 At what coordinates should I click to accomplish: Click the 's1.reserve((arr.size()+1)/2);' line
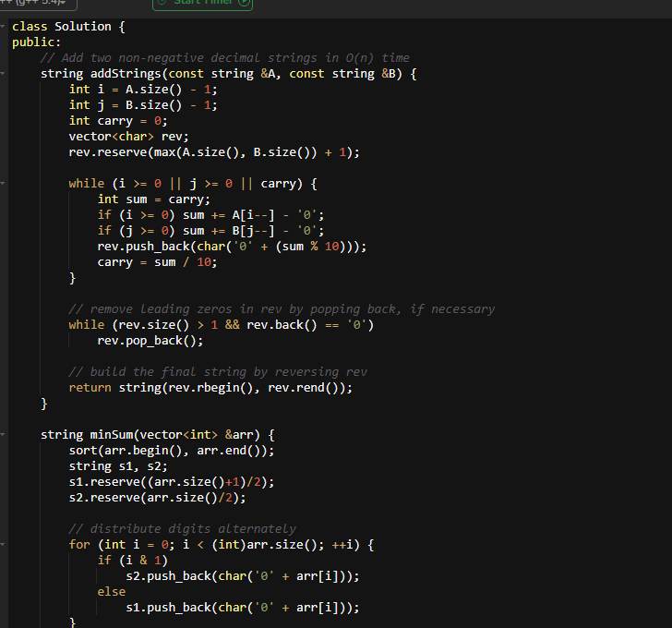pyautogui.click(x=172, y=482)
